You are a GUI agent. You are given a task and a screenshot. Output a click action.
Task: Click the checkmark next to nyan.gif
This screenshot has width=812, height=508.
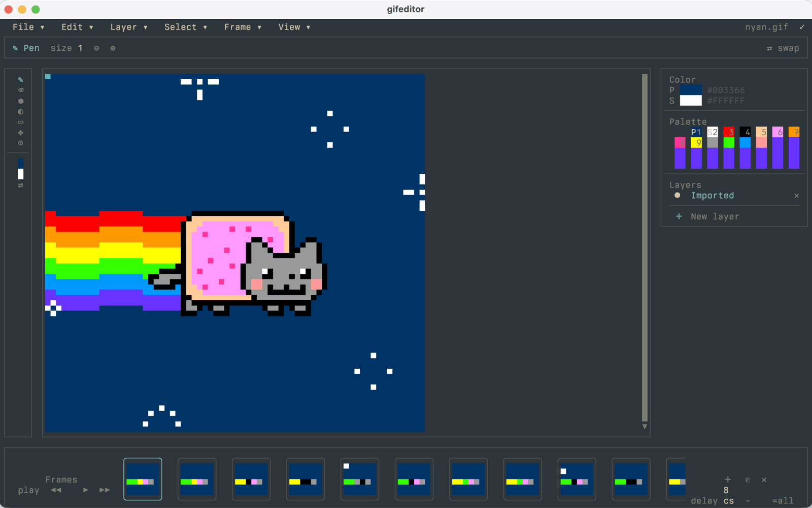(x=802, y=27)
